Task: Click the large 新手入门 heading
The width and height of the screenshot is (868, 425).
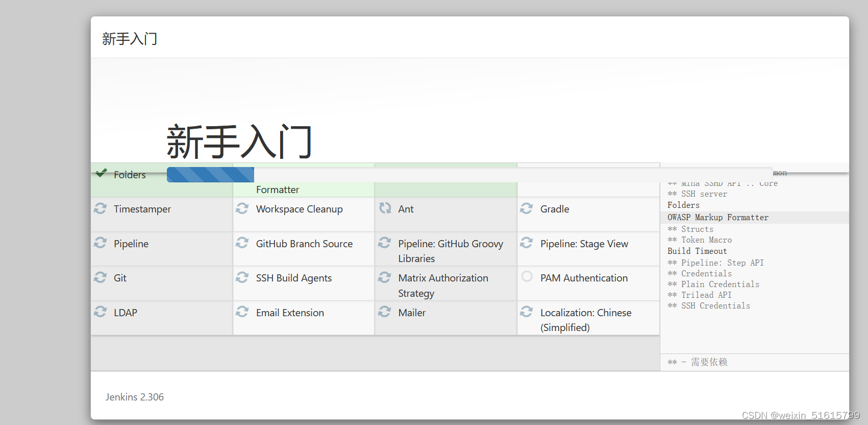Action: (x=239, y=141)
